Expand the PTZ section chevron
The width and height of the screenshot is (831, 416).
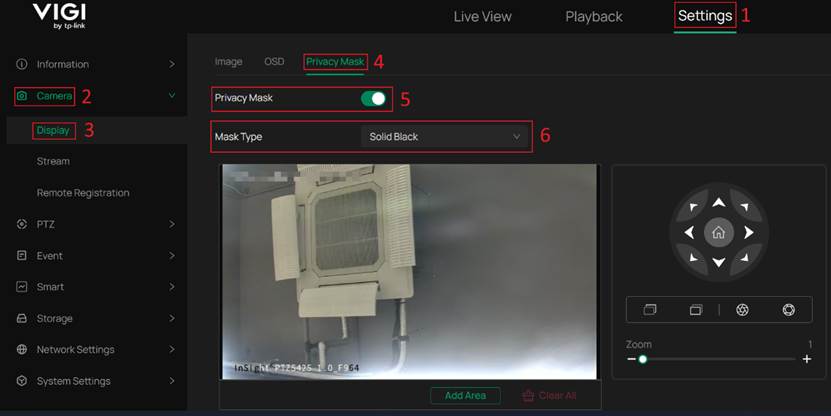(172, 224)
